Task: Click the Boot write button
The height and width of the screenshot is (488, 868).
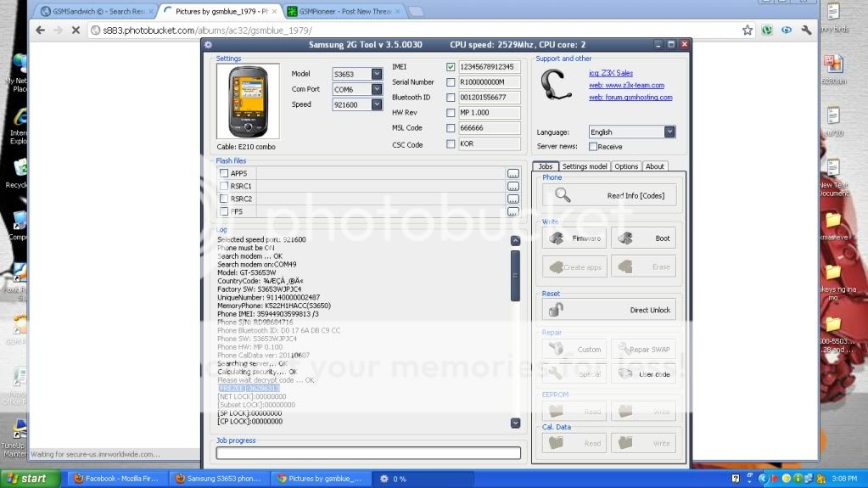Action: point(643,238)
